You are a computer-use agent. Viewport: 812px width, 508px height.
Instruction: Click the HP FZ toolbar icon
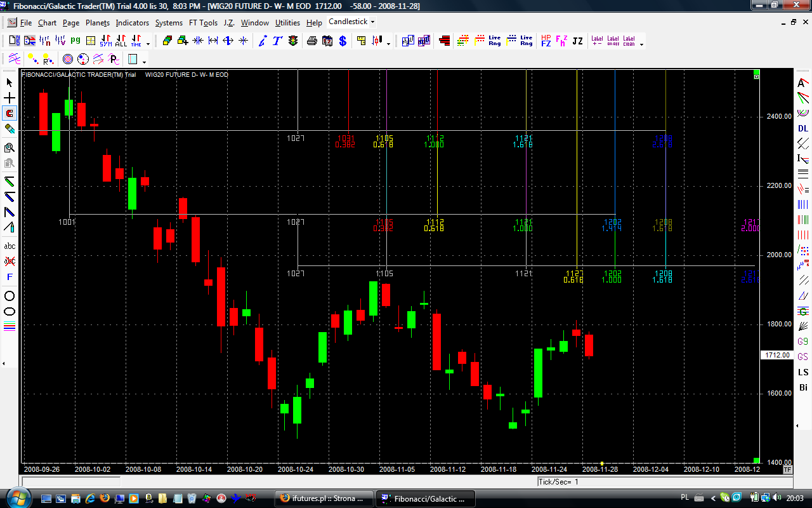click(546, 41)
